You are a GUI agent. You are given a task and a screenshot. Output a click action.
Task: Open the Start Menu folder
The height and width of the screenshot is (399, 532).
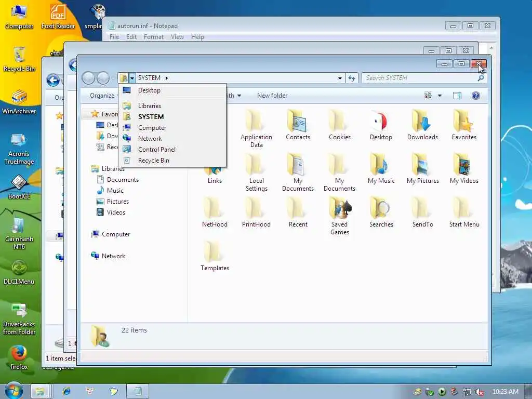pyautogui.click(x=464, y=212)
